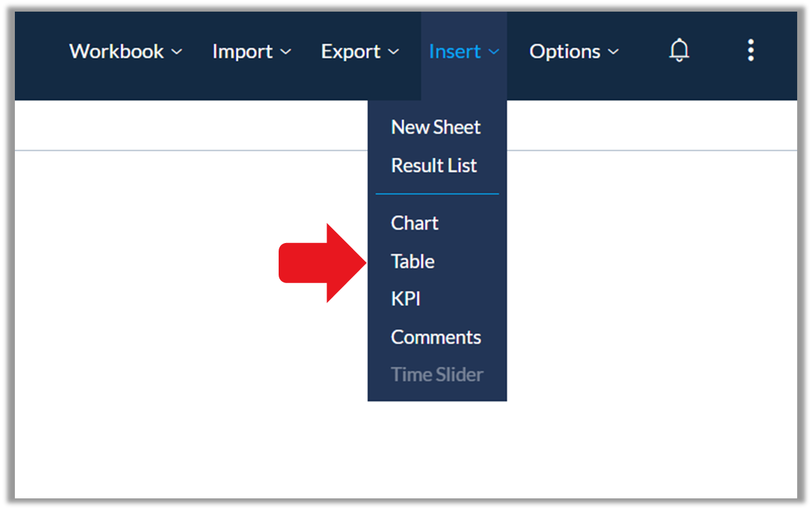Viewport: 812px width, 510px height.
Task: Click the chevron arrow beside Export
Action: (x=393, y=52)
